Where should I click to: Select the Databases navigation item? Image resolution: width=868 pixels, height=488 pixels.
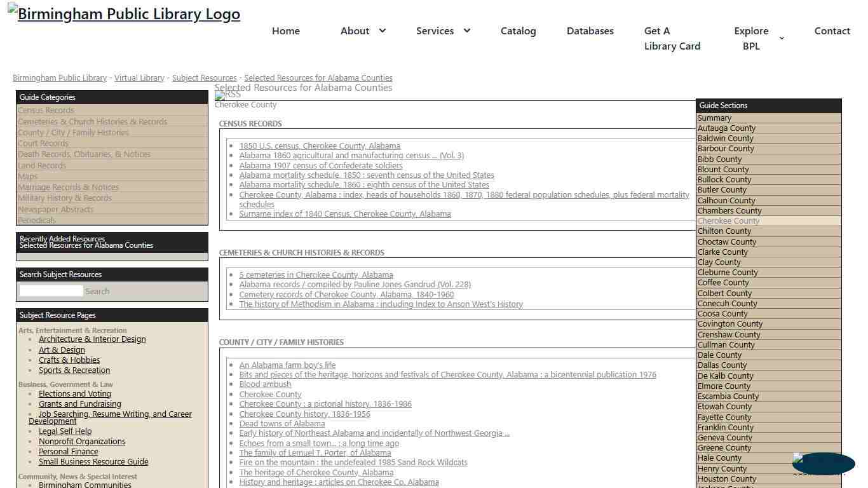[590, 30]
